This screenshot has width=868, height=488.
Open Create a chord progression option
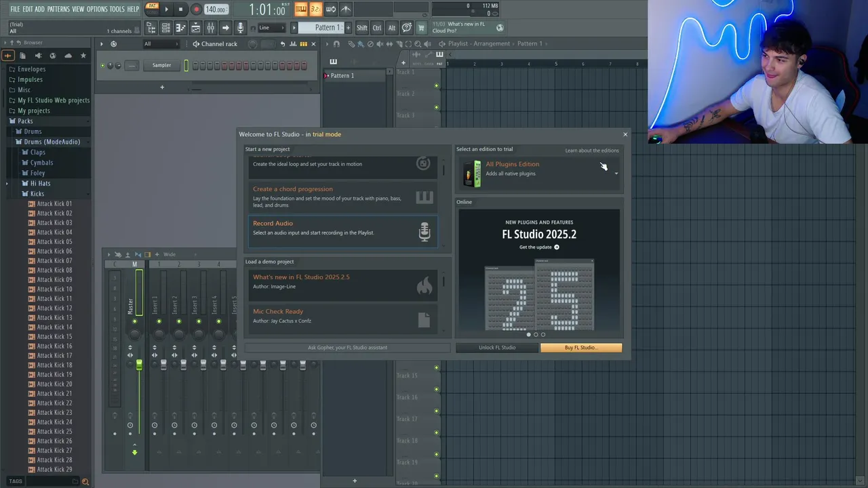click(x=342, y=198)
